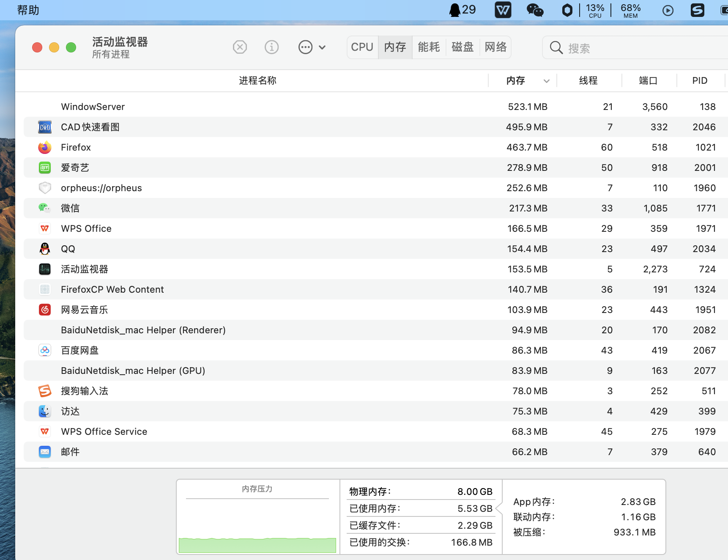This screenshot has height=560, width=728.
Task: Switch to the CPU tab
Action: coord(362,47)
